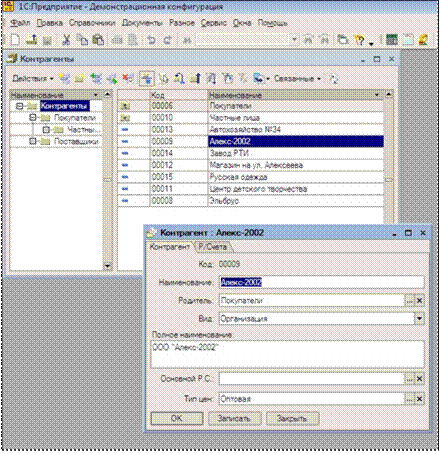This screenshot has width=441, height=454.
Task: Select the Завод РТИ row
Action: click(x=251, y=153)
